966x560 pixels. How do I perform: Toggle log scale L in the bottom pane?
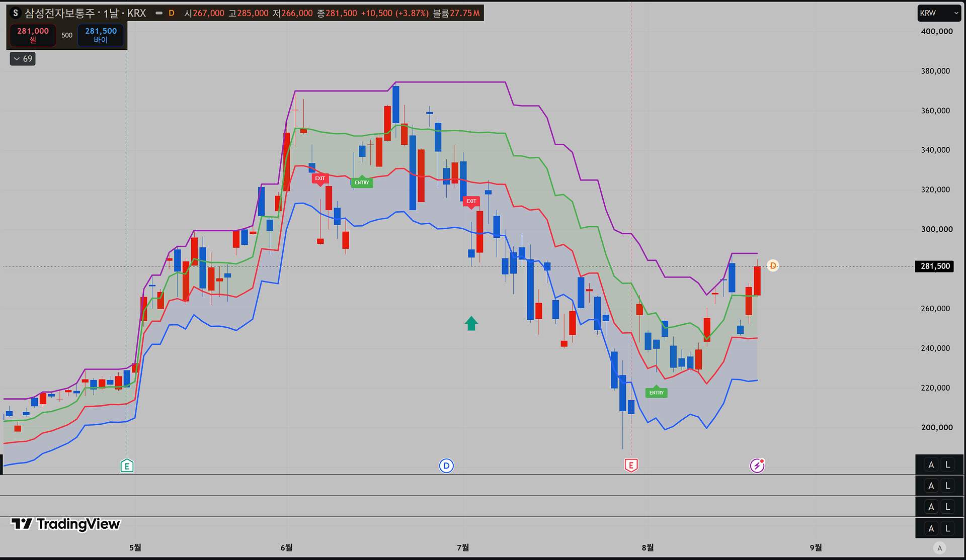[947, 528]
